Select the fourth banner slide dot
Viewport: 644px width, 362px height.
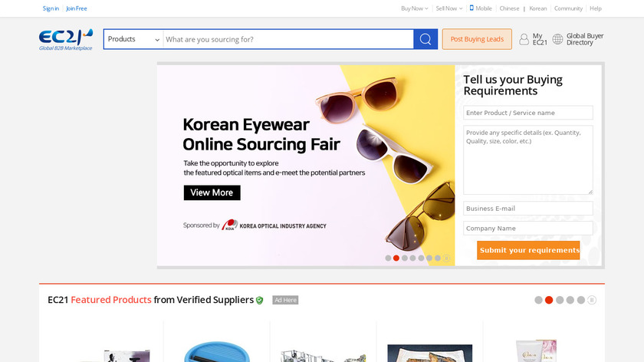[x=412, y=258]
